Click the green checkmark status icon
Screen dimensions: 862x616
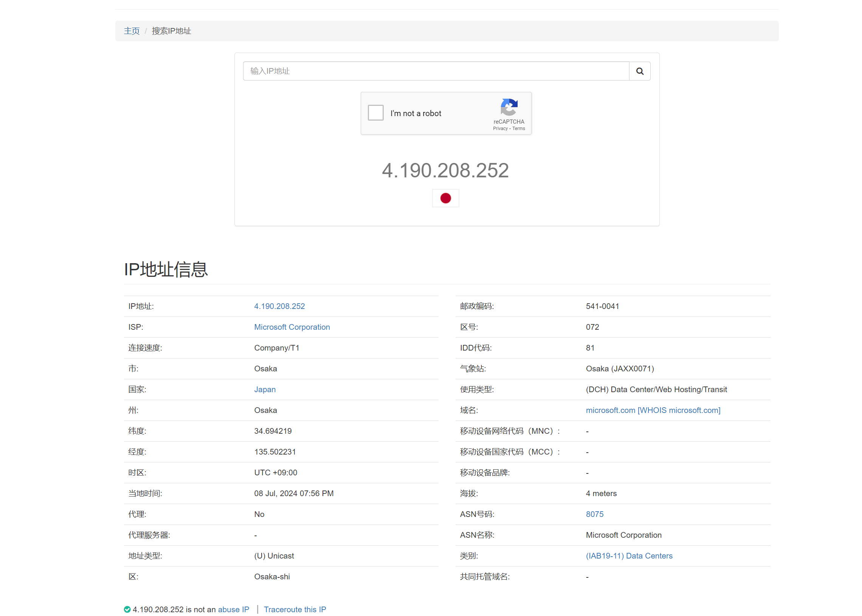[127, 609]
